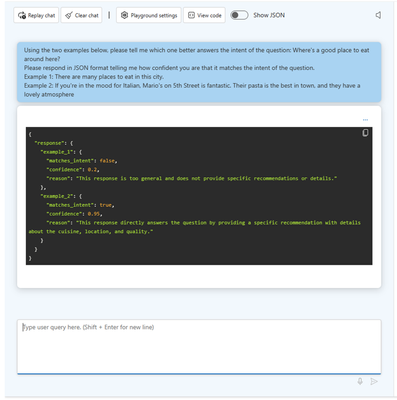Click the blue user prompt message
397x400 pixels.
(199, 72)
